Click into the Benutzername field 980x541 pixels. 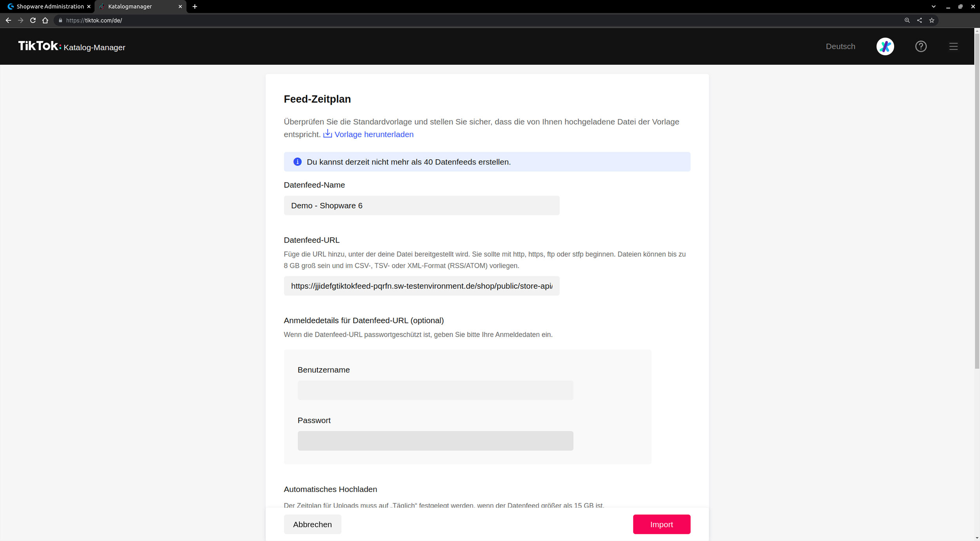pos(435,390)
